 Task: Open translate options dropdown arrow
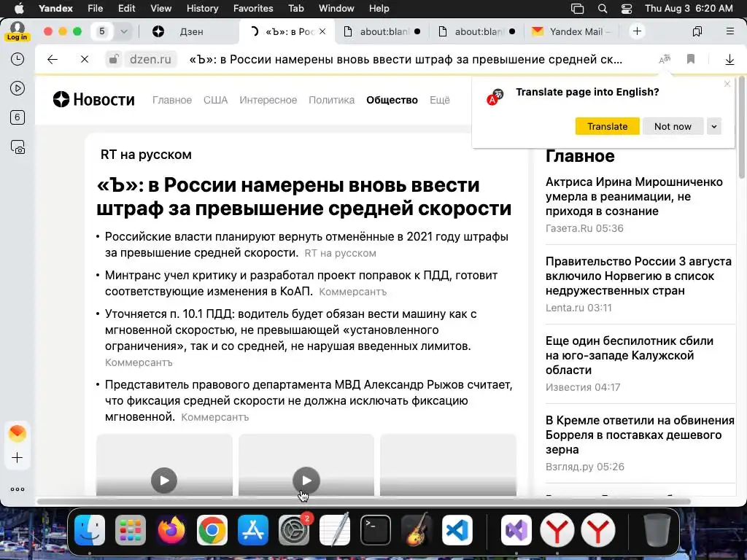(713, 127)
